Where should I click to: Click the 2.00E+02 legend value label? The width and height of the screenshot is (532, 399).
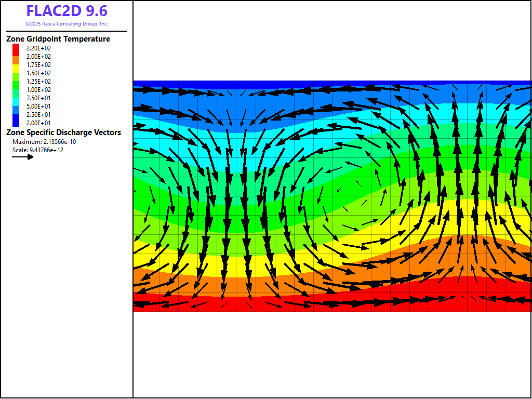[39, 56]
